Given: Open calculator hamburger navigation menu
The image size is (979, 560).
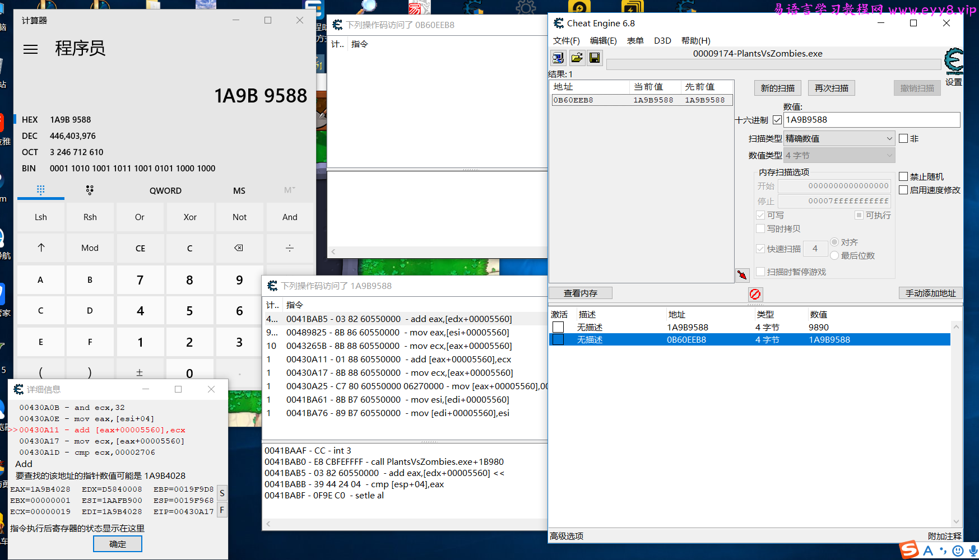Looking at the screenshot, I should point(31,49).
